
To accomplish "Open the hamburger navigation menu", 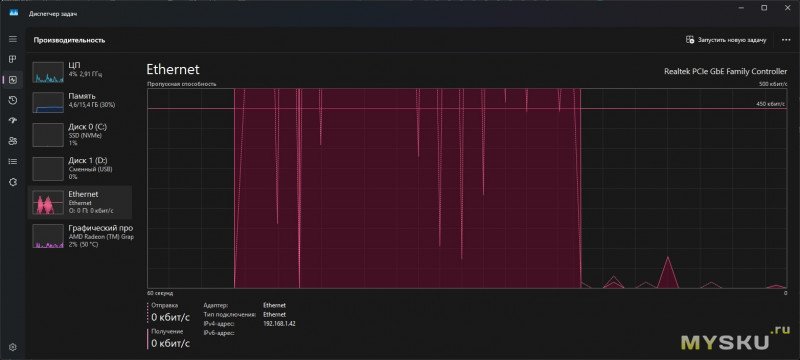I will pyautogui.click(x=13, y=39).
